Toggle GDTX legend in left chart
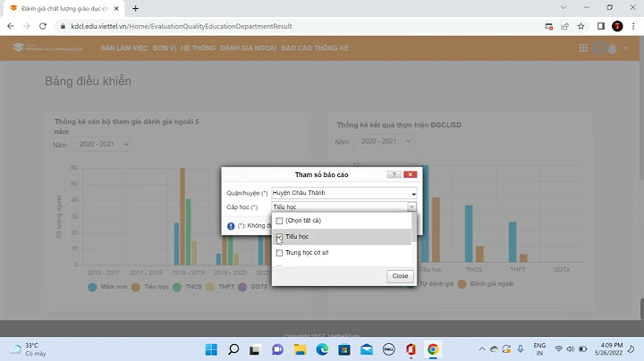 253,287
